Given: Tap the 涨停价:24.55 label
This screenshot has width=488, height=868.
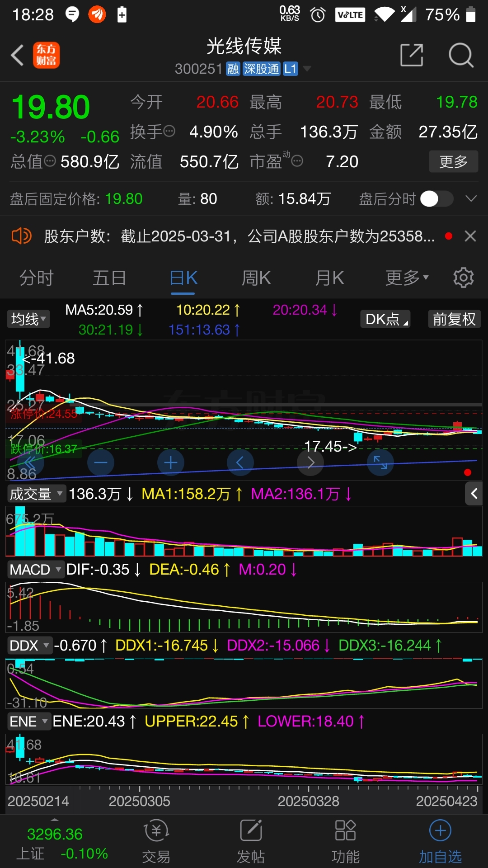Looking at the screenshot, I should 44,414.
